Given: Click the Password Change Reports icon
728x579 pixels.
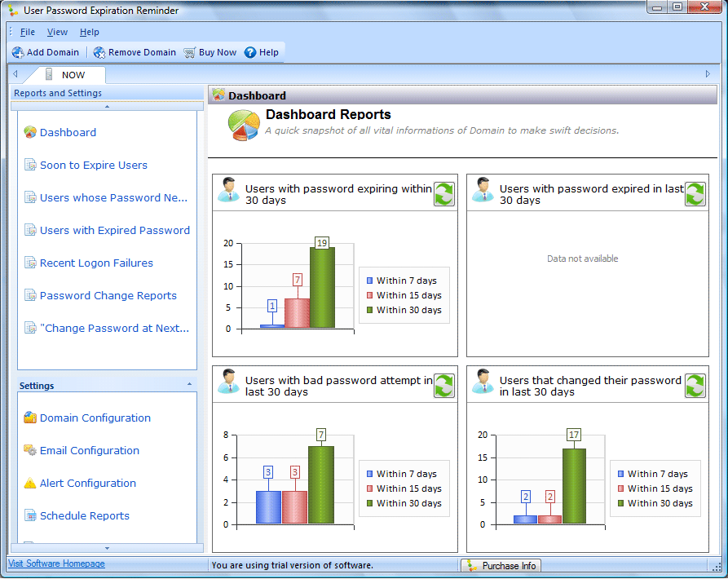Looking at the screenshot, I should coord(30,295).
